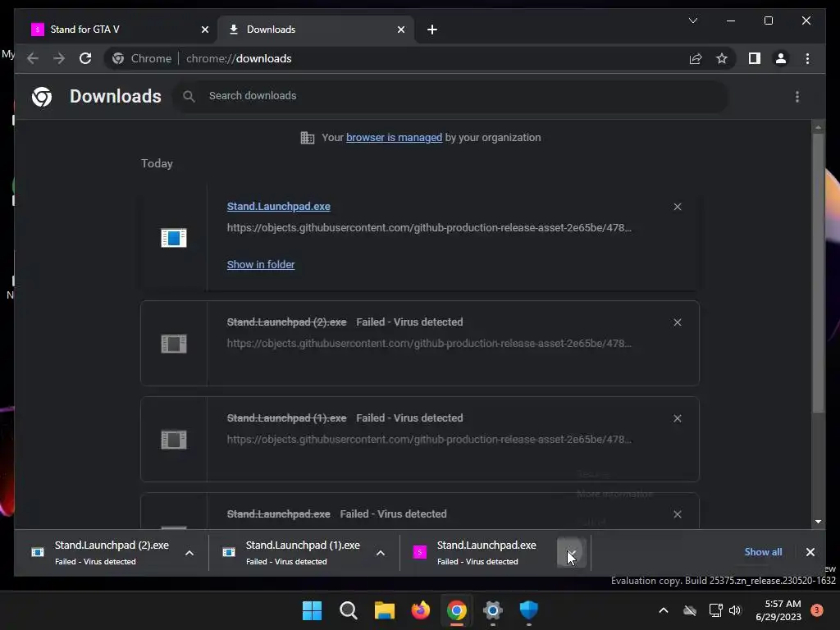The image size is (840, 630).
Task: Launch Firefox from the taskbar
Action: click(421, 610)
